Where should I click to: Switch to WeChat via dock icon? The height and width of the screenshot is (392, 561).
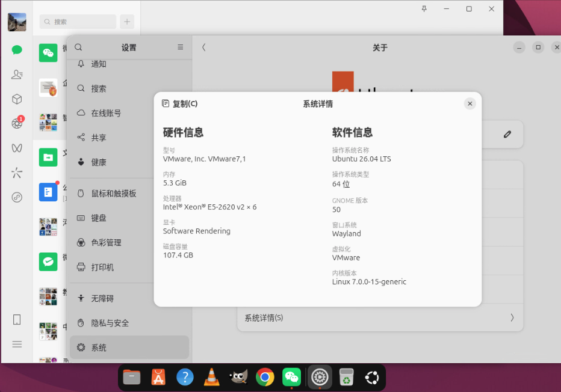[x=291, y=378]
